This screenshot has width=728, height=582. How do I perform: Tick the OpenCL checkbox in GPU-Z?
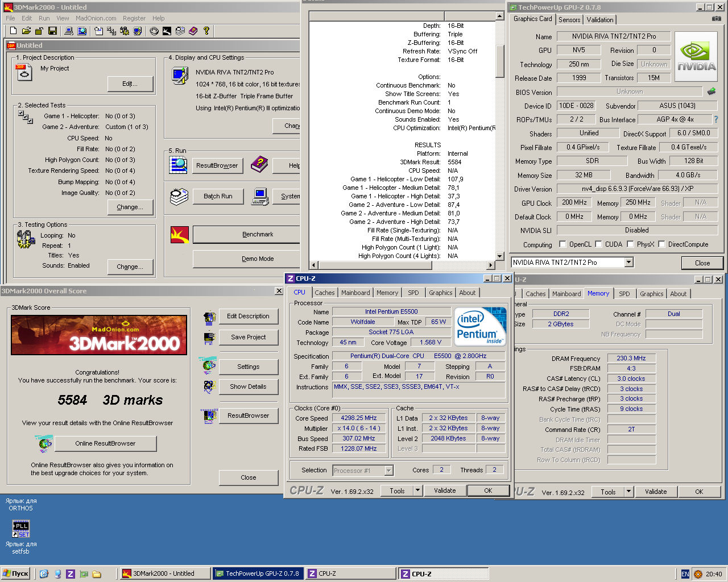coord(562,244)
